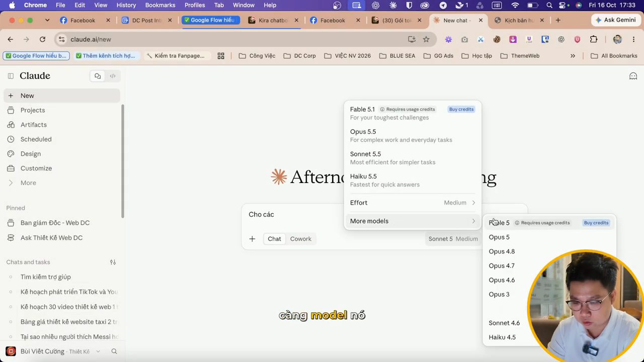Click Buy credits next to Fable 5.1
Image resolution: width=644 pixels, height=362 pixels.
[461, 109]
